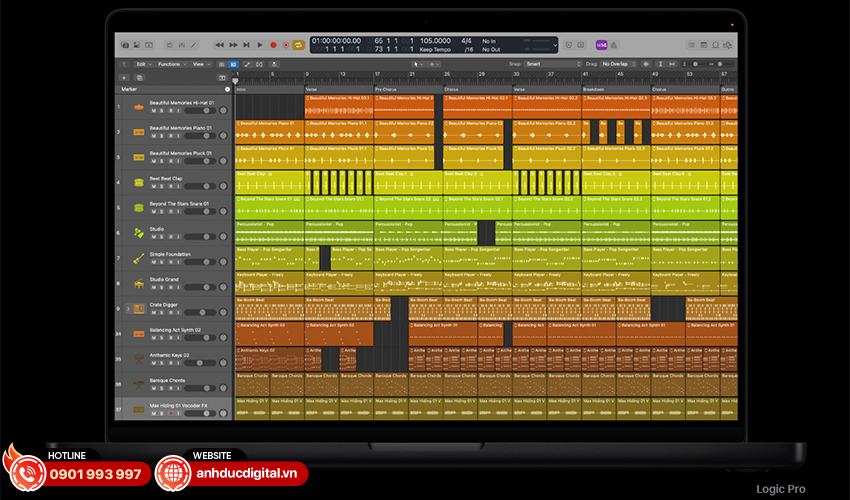Click the Beat Beat Clap drum icon
850x500 pixels.
coord(137,182)
